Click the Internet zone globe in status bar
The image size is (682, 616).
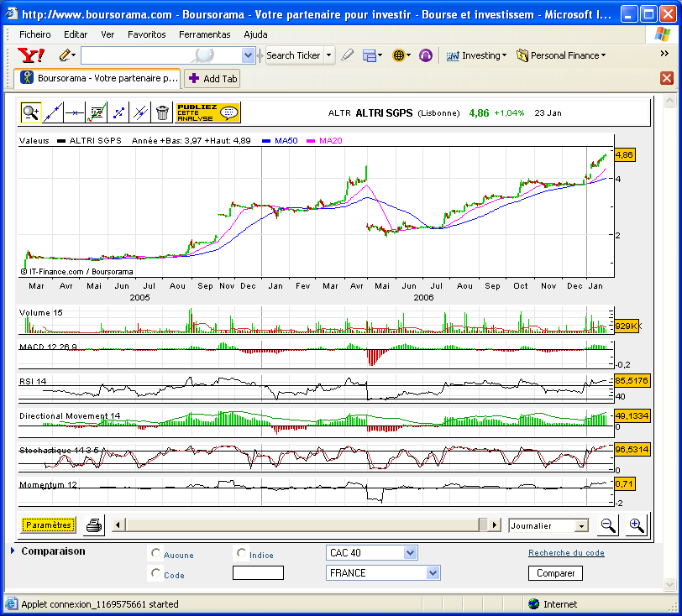(x=533, y=603)
